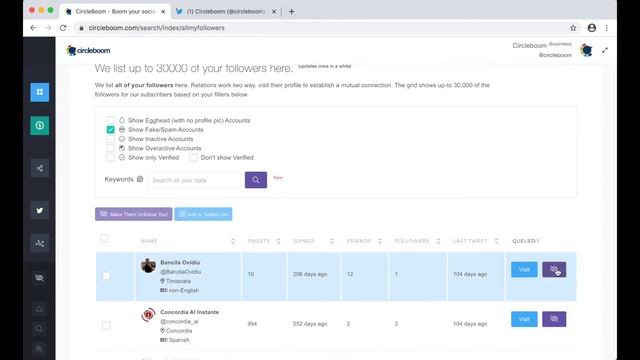
Task: Click the keywords help info icon
Action: click(x=140, y=179)
